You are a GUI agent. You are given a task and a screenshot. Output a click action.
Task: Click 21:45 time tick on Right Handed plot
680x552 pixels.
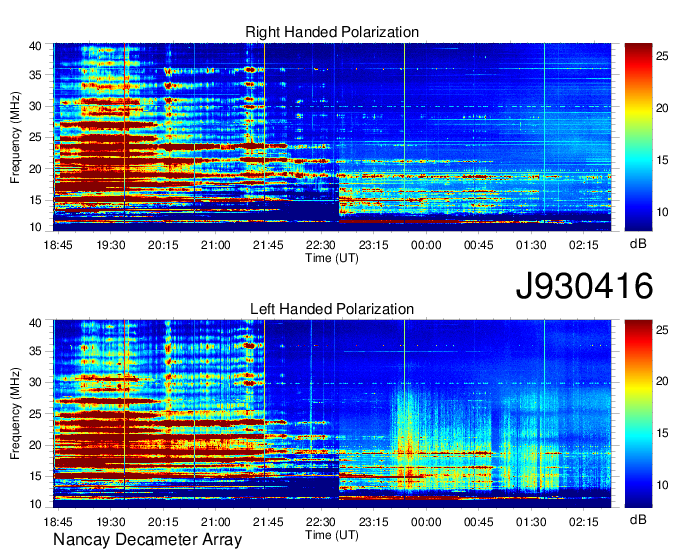(x=268, y=245)
